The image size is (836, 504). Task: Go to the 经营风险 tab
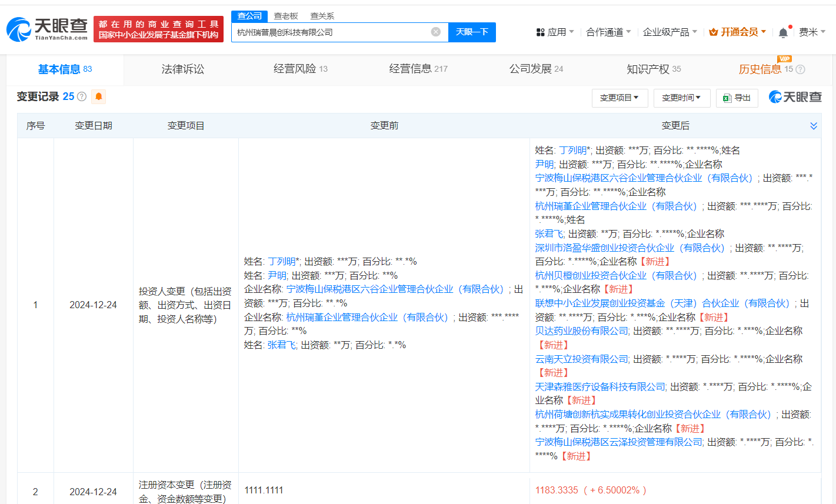click(x=300, y=69)
